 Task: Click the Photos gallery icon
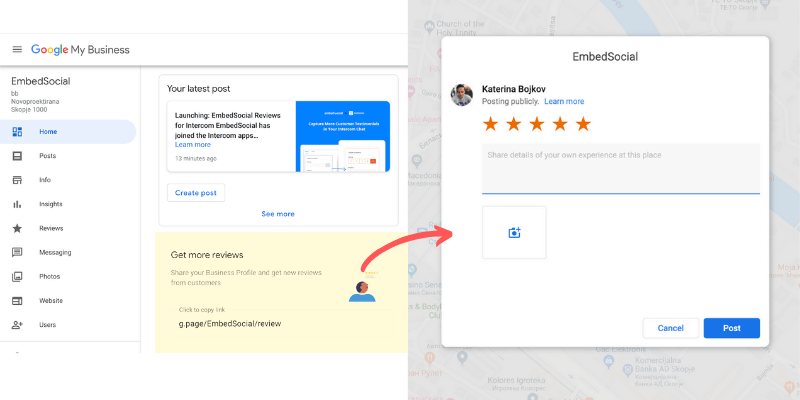(x=17, y=277)
